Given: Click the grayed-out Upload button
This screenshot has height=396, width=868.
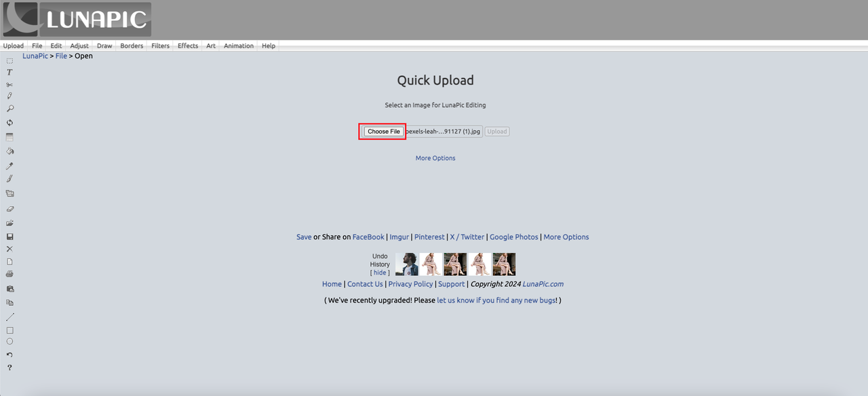Looking at the screenshot, I should pos(497,132).
